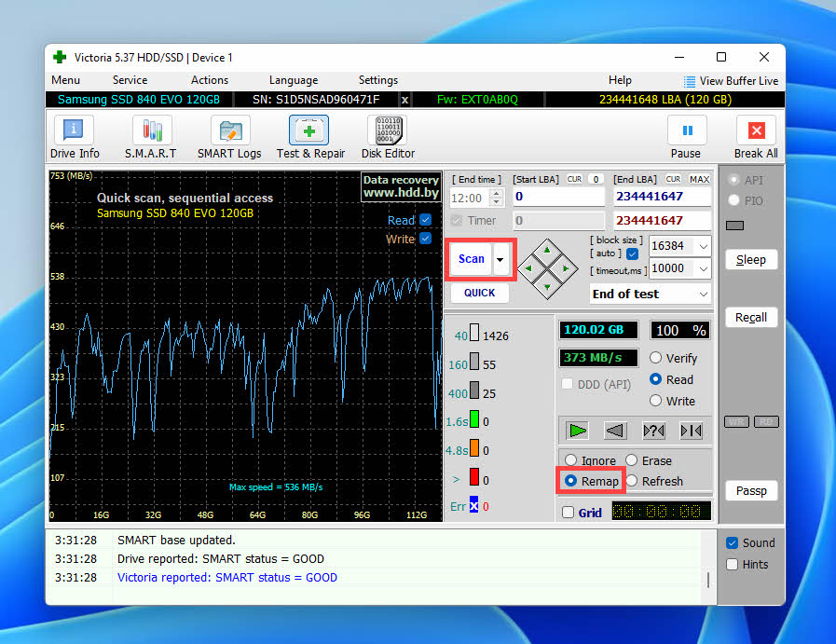The height and width of the screenshot is (644, 836).
Task: Click the RD indicator button
Action: (x=766, y=421)
